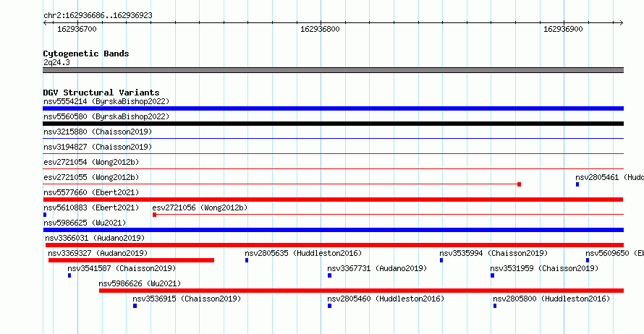Select nsv5577660 (Ebert2021) label
Viewport: 644px width, 334px height.
(91, 192)
